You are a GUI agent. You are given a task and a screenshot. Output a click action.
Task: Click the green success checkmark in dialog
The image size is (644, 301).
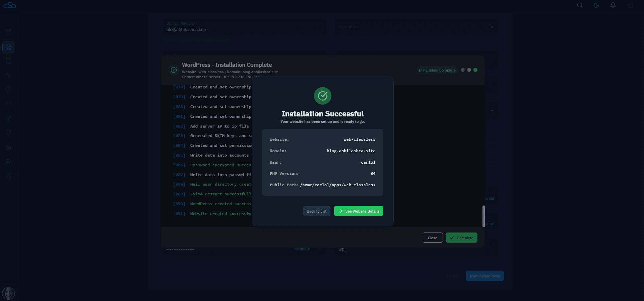[323, 96]
